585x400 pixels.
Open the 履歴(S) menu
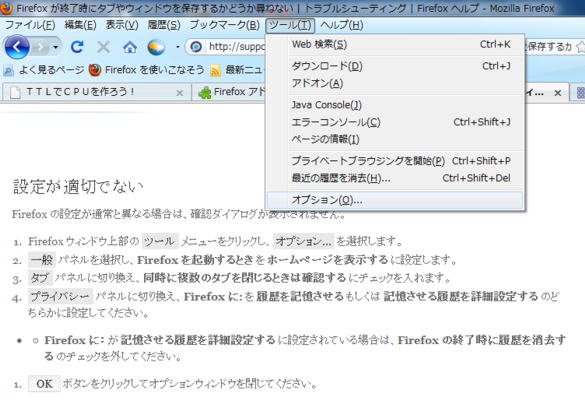pos(164,25)
